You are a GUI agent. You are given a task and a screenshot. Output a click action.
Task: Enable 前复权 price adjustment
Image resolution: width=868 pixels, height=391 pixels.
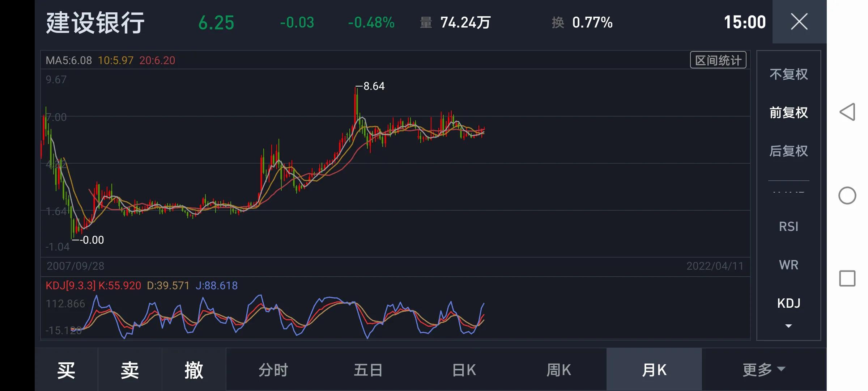788,113
